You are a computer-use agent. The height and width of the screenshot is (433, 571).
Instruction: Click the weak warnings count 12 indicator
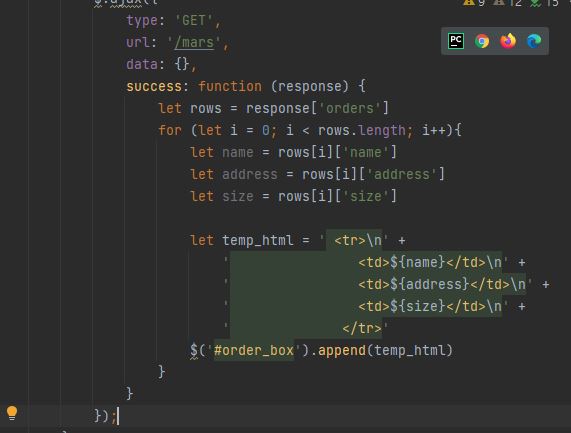pyautogui.click(x=507, y=3)
